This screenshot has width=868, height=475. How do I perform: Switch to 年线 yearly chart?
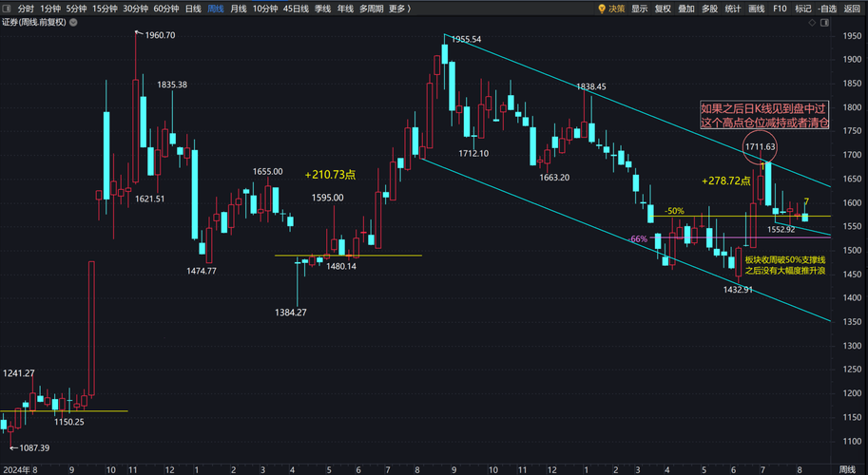(x=345, y=9)
